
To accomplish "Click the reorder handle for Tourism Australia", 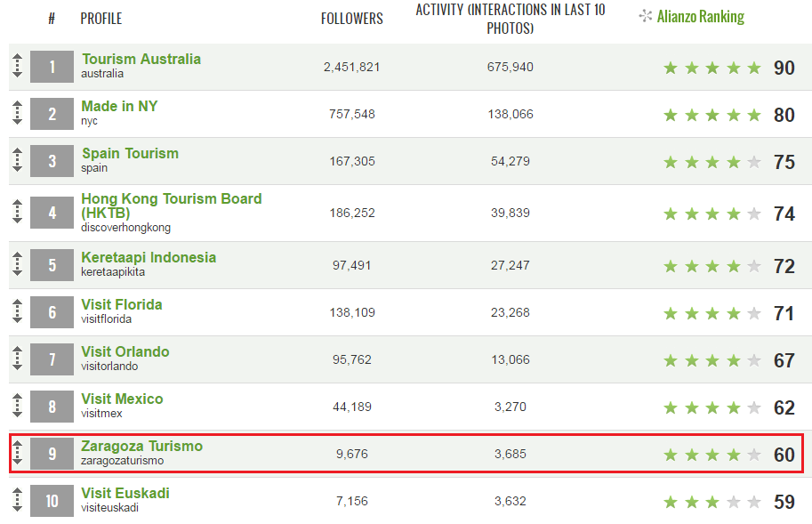I will click(x=17, y=66).
